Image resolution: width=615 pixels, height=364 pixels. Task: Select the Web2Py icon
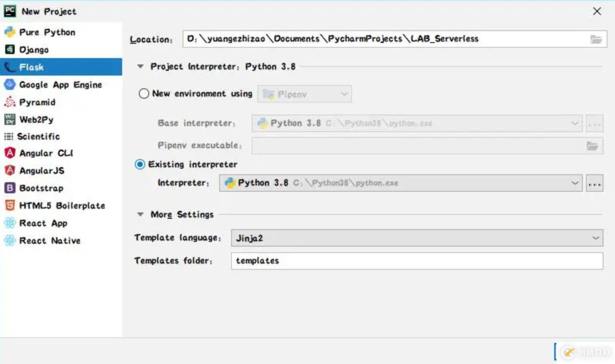10,119
